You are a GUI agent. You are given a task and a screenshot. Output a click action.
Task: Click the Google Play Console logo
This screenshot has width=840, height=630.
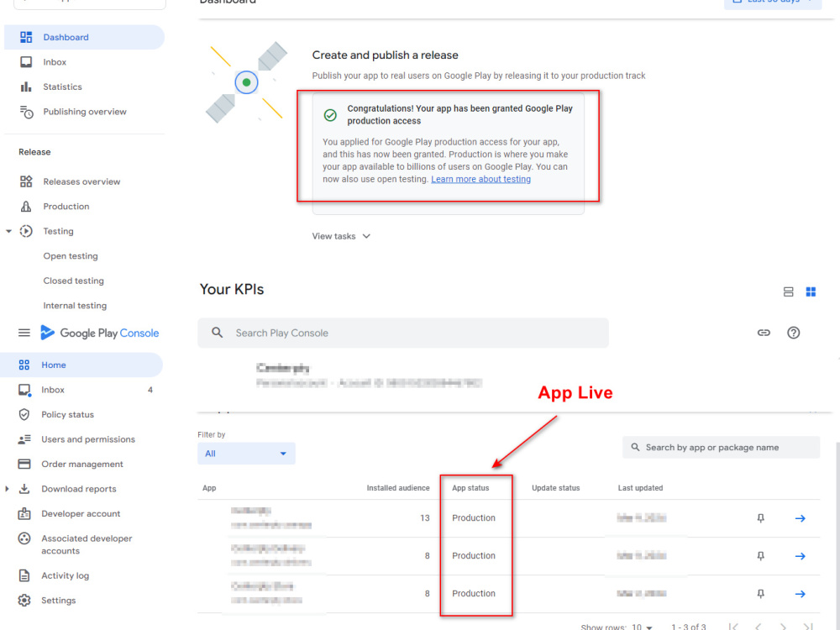tap(100, 333)
